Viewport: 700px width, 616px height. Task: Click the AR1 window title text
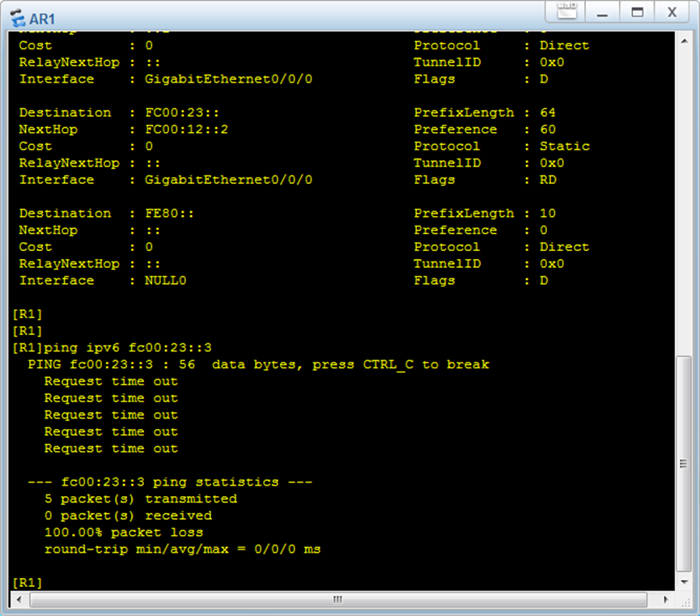coord(42,19)
